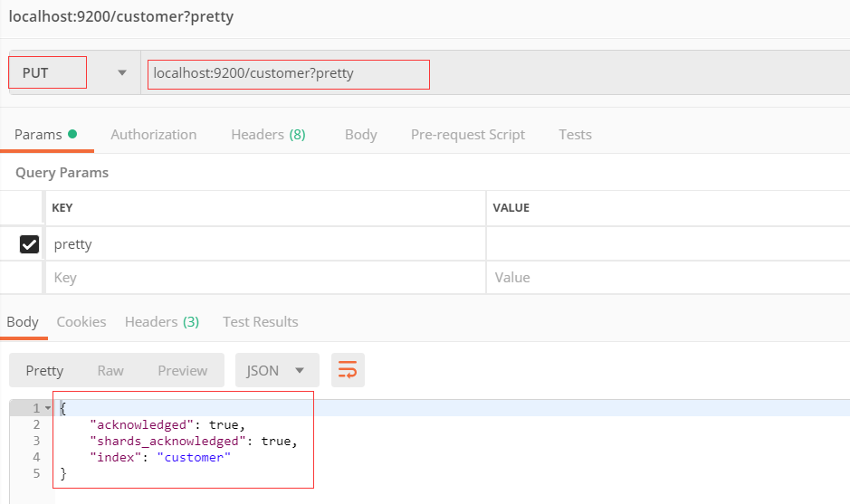Switch to the request Body tab
Viewport: 850px width, 504px height.
pos(361,135)
